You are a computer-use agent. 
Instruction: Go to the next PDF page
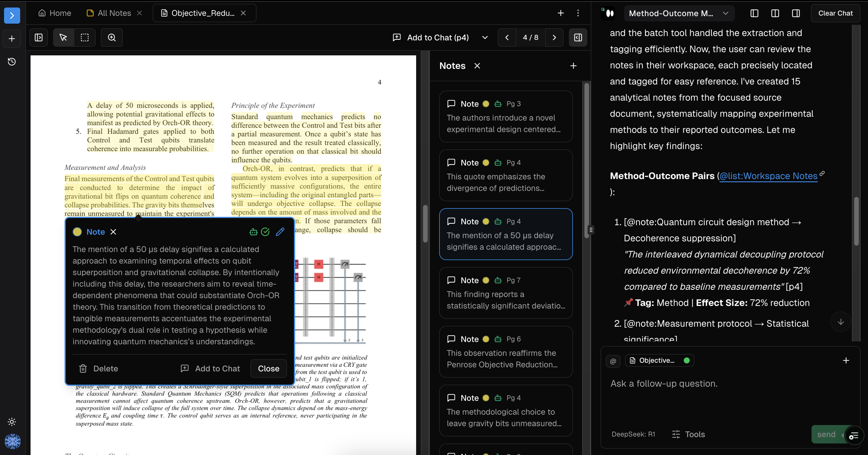554,37
